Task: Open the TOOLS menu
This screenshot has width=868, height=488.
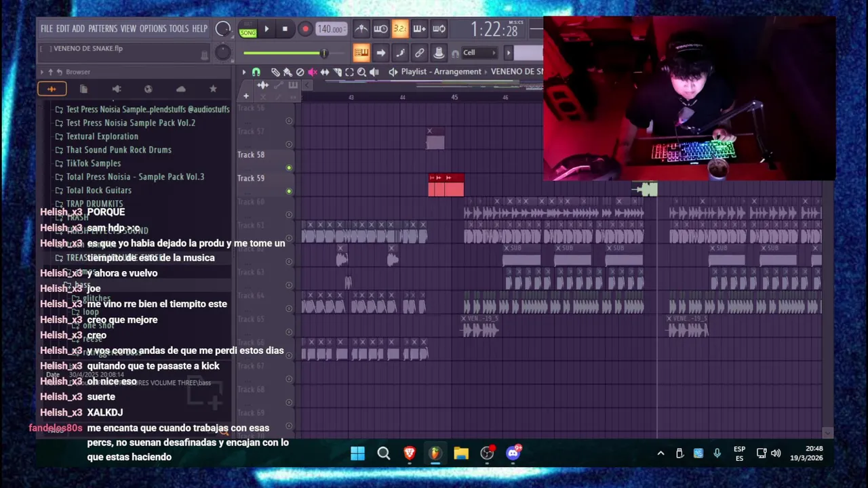Action: coord(178,28)
